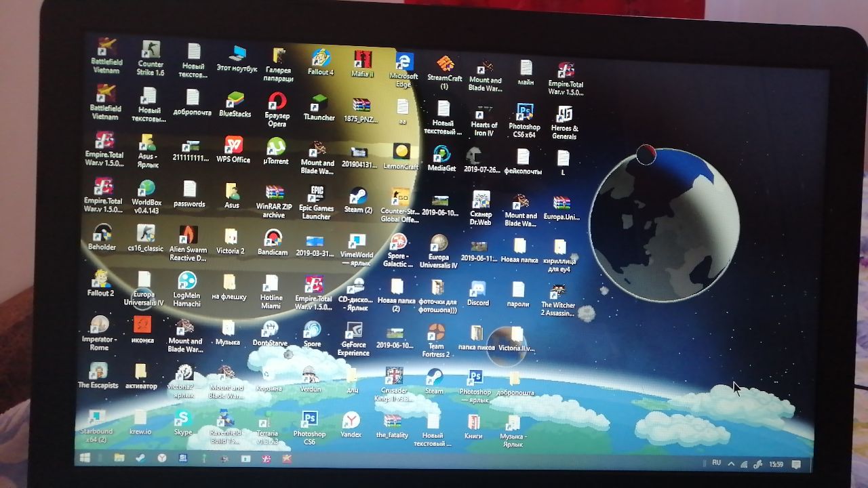Select the WinRAR ZIP archive file

pos(274,201)
